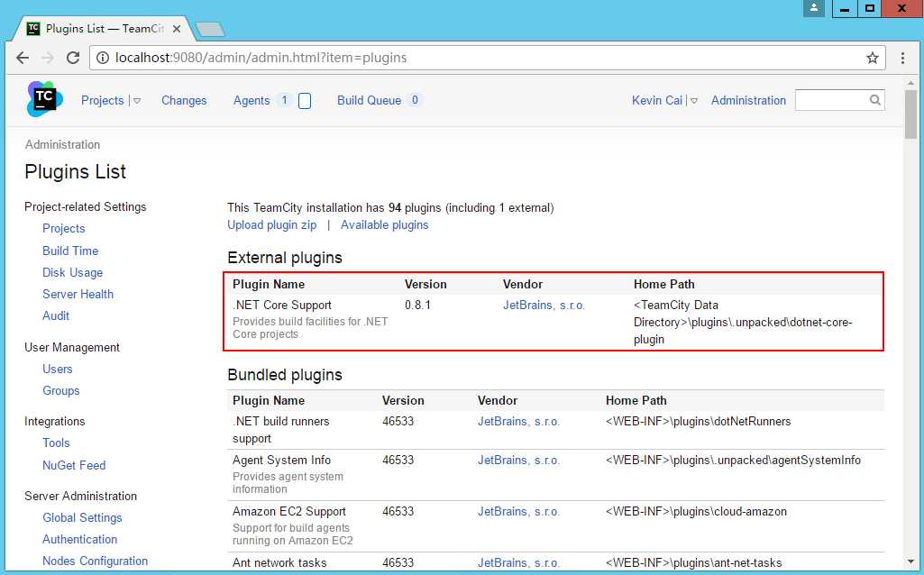Click the agents status square icon

(305, 101)
